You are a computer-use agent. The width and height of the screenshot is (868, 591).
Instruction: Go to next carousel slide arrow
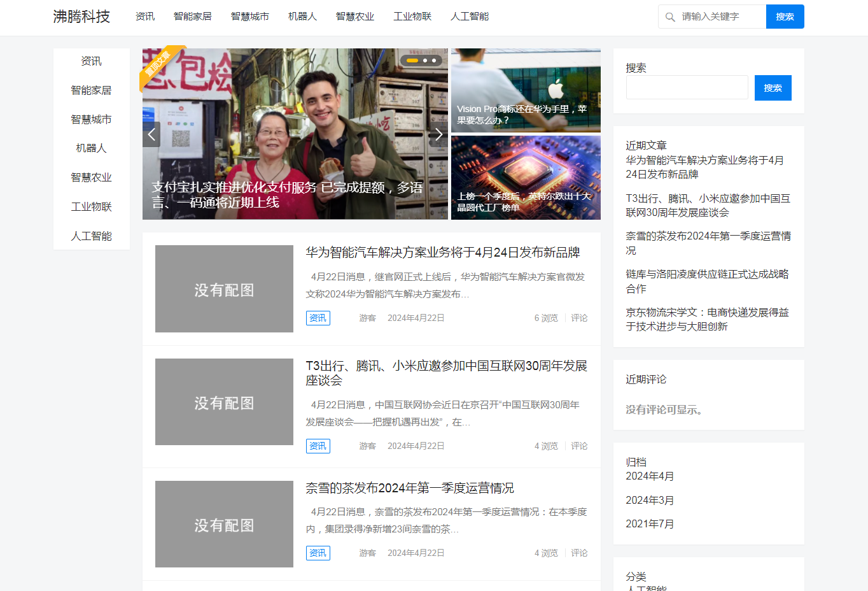(438, 134)
